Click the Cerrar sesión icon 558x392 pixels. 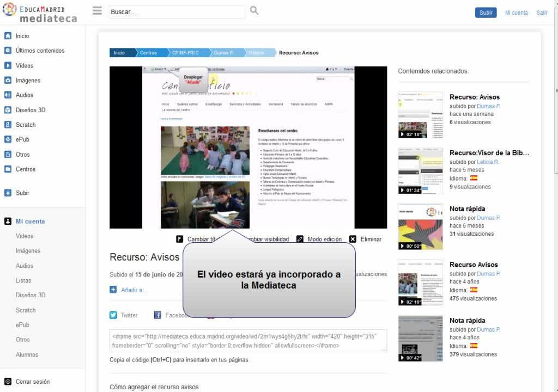pos(8,381)
